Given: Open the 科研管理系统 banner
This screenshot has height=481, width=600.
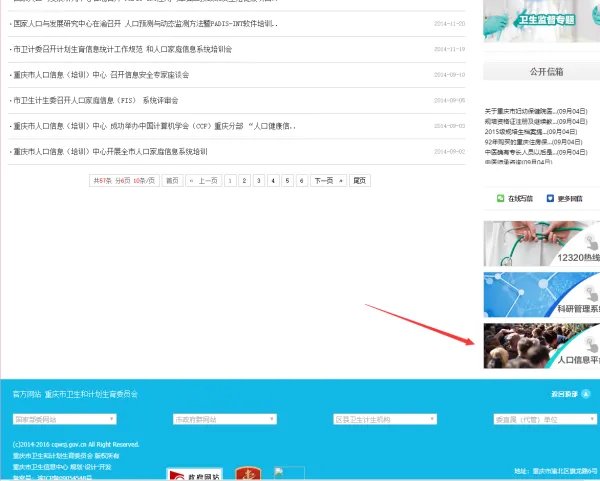Looking at the screenshot, I should point(541,295).
